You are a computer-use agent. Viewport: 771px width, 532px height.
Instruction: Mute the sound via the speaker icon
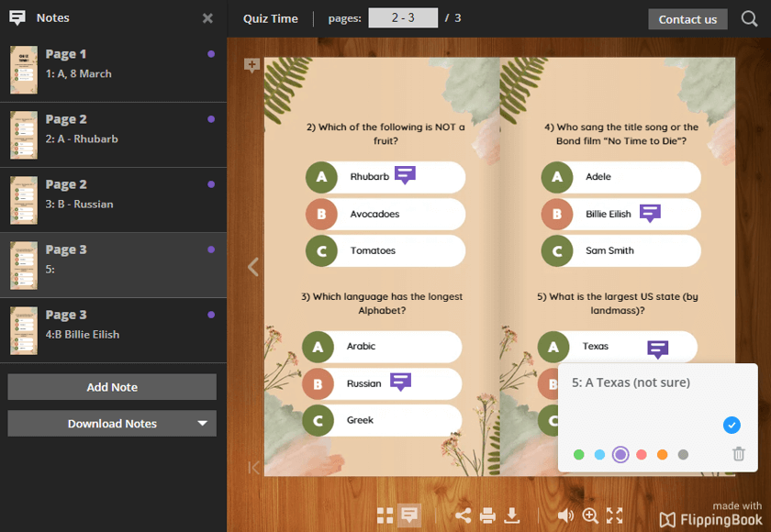[566, 515]
